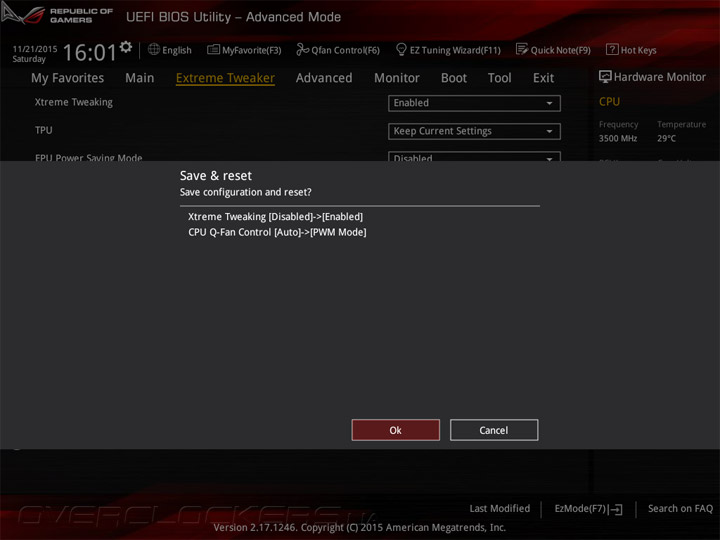This screenshot has height=540, width=720.
Task: Click the 29°C temperature value
Action: tap(666, 138)
